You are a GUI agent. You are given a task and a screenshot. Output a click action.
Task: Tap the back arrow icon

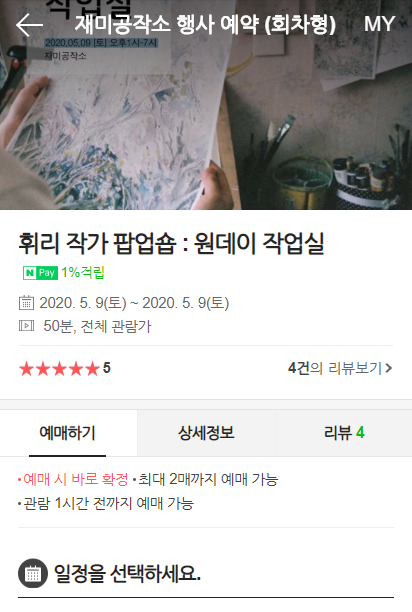pyautogui.click(x=30, y=25)
